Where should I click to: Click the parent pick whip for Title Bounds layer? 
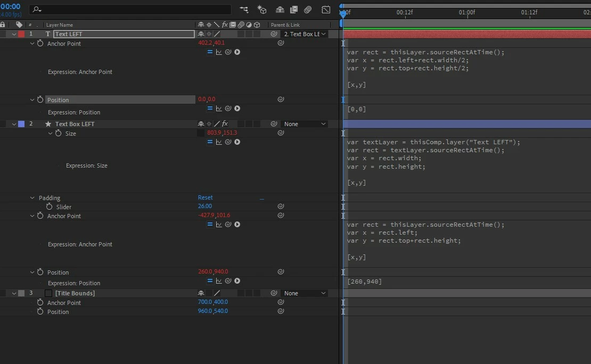point(274,293)
